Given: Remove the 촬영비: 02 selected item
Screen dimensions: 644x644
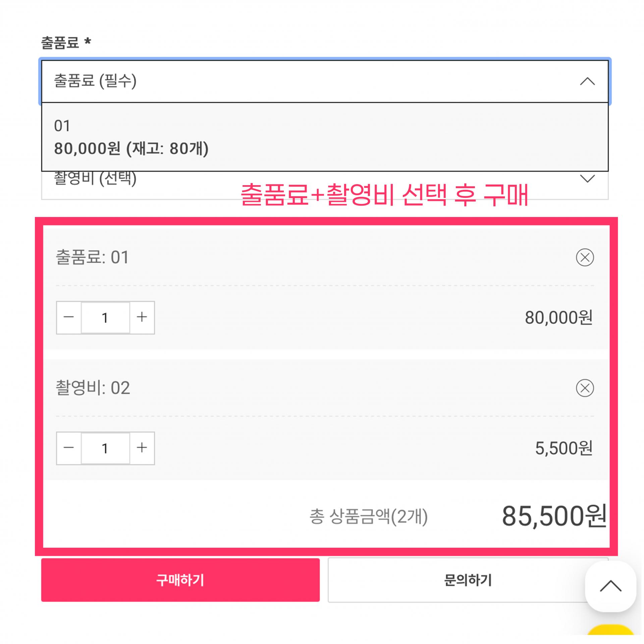Looking at the screenshot, I should pyautogui.click(x=585, y=388).
